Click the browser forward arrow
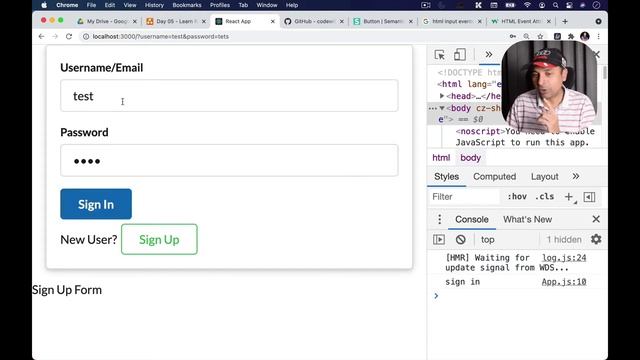This screenshot has height=360, width=640. click(x=55, y=36)
